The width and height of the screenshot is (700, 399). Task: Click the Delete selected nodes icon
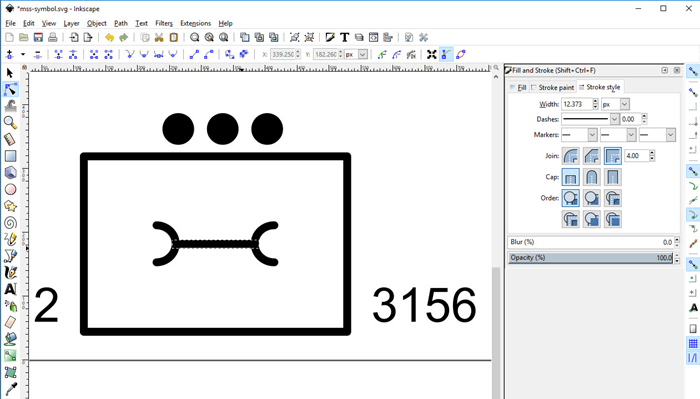(38, 54)
